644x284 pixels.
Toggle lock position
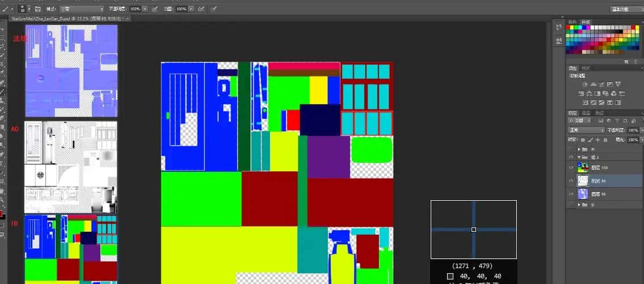pyautogui.click(x=597, y=140)
